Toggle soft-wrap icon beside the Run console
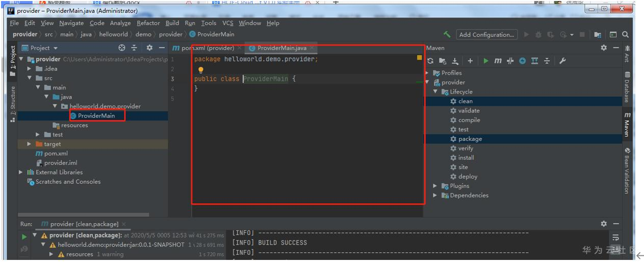The image size is (644, 263). click(615, 237)
